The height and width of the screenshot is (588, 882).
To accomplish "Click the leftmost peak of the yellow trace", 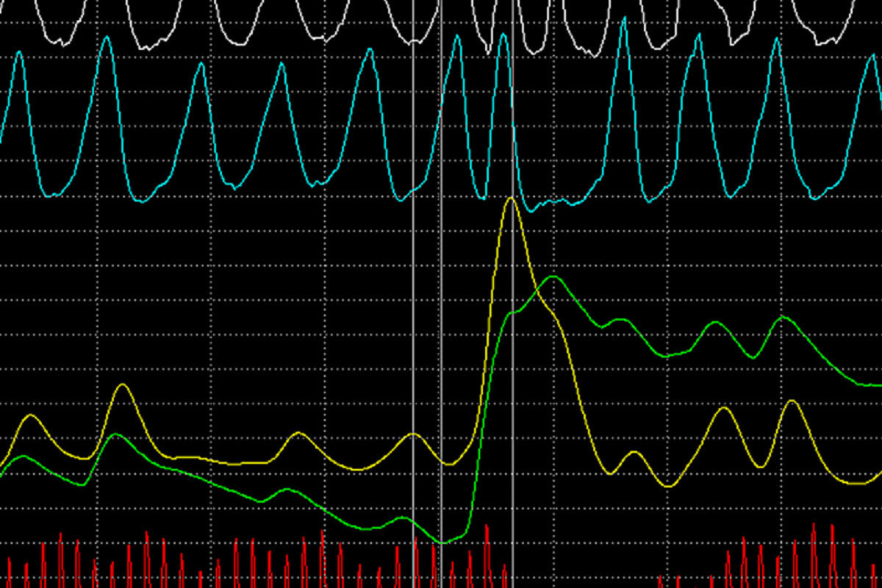I will (x=31, y=415).
